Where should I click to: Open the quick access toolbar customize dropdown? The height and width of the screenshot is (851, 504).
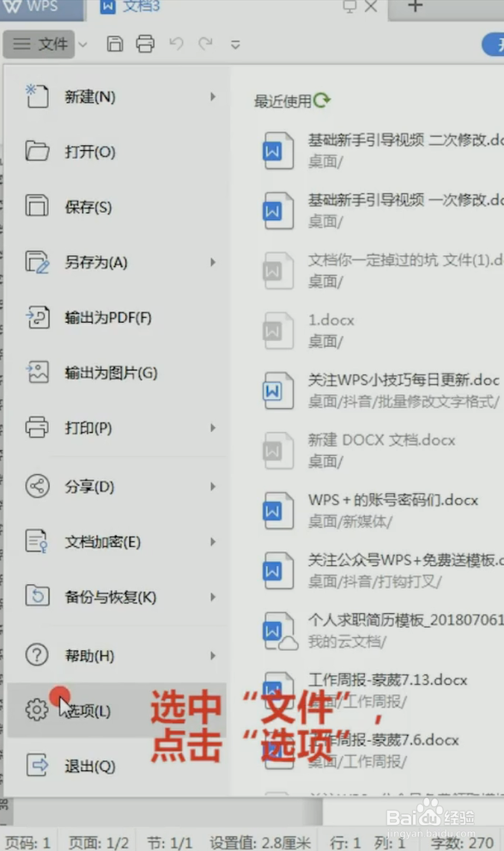[x=235, y=45]
